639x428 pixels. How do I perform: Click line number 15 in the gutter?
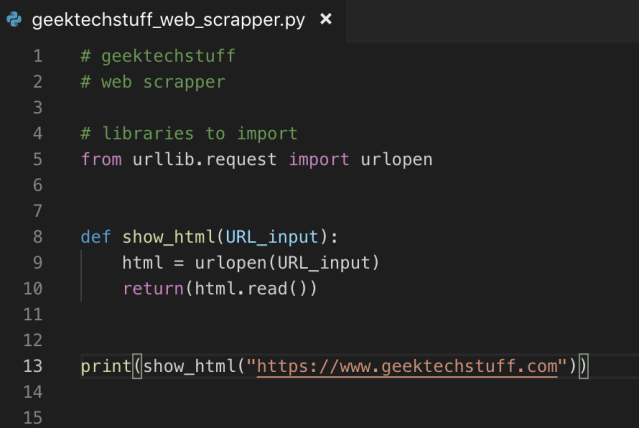[x=33, y=417]
